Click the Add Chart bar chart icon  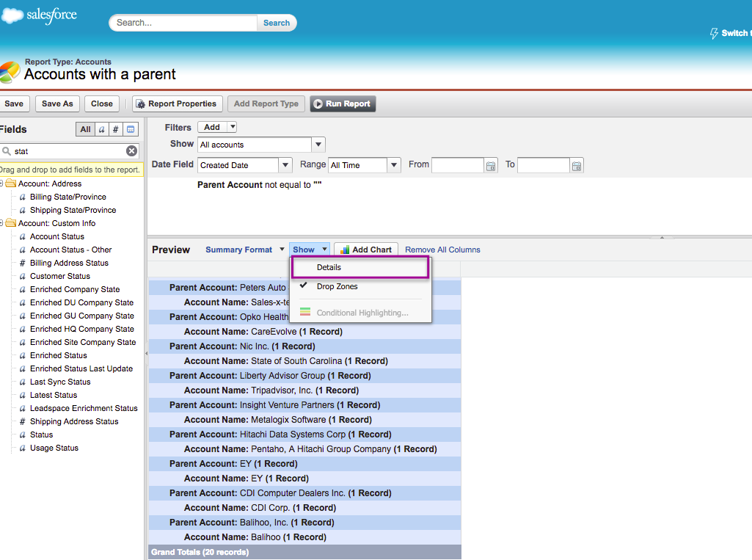click(345, 250)
